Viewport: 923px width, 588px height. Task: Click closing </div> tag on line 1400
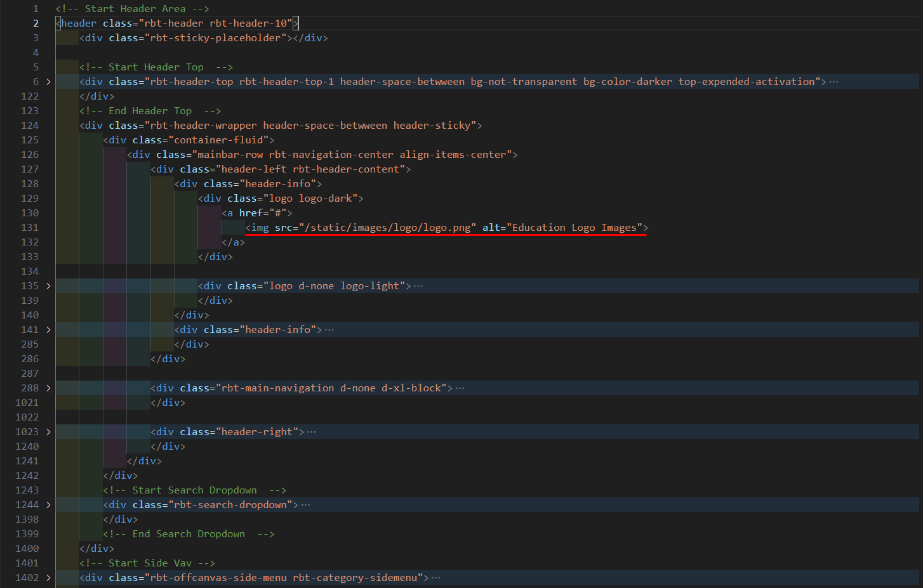[x=97, y=549]
